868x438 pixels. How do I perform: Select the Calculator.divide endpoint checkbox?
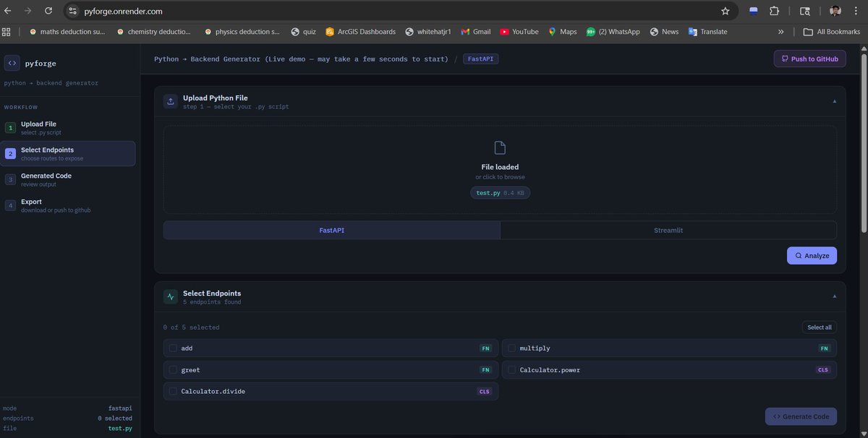173,392
